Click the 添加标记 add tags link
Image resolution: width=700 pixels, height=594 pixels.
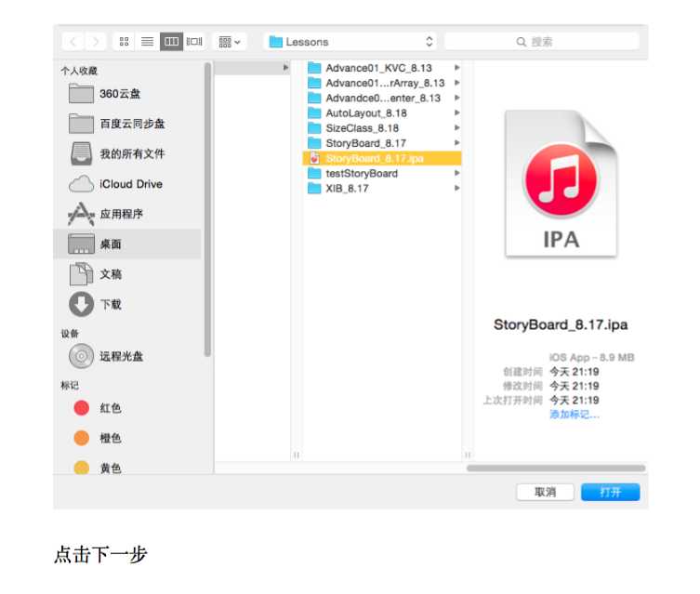[575, 415]
